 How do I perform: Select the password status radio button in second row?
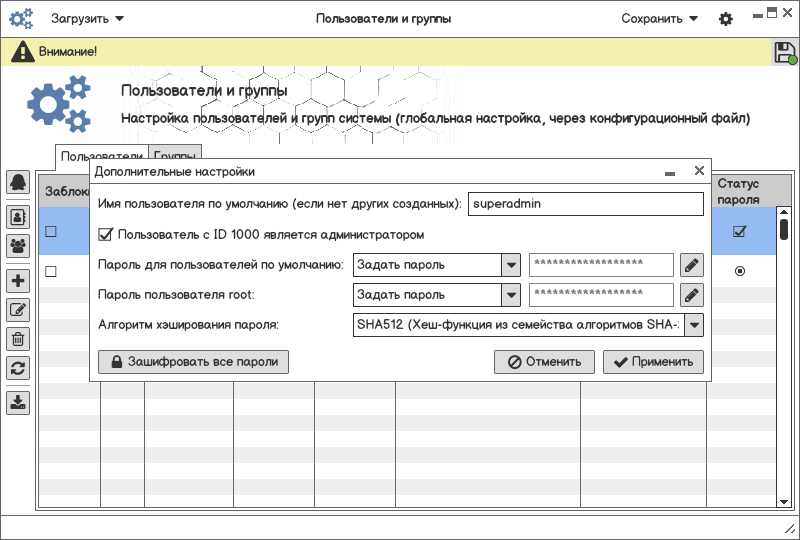[x=740, y=271]
